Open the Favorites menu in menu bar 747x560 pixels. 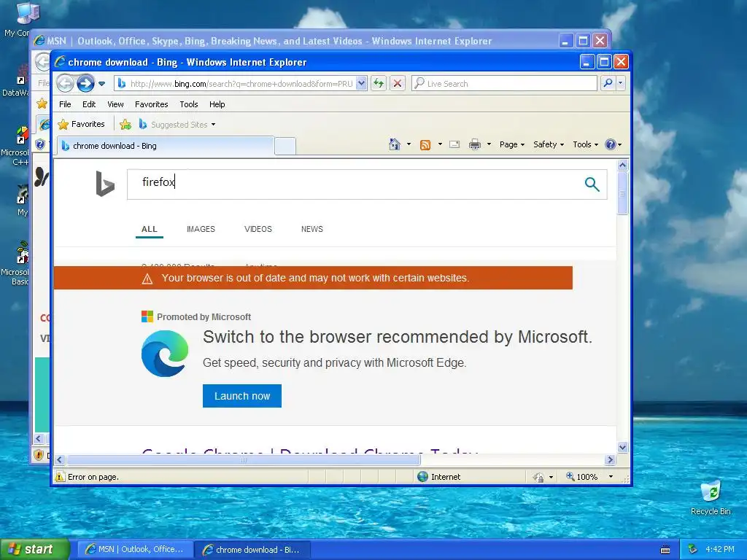click(x=152, y=104)
